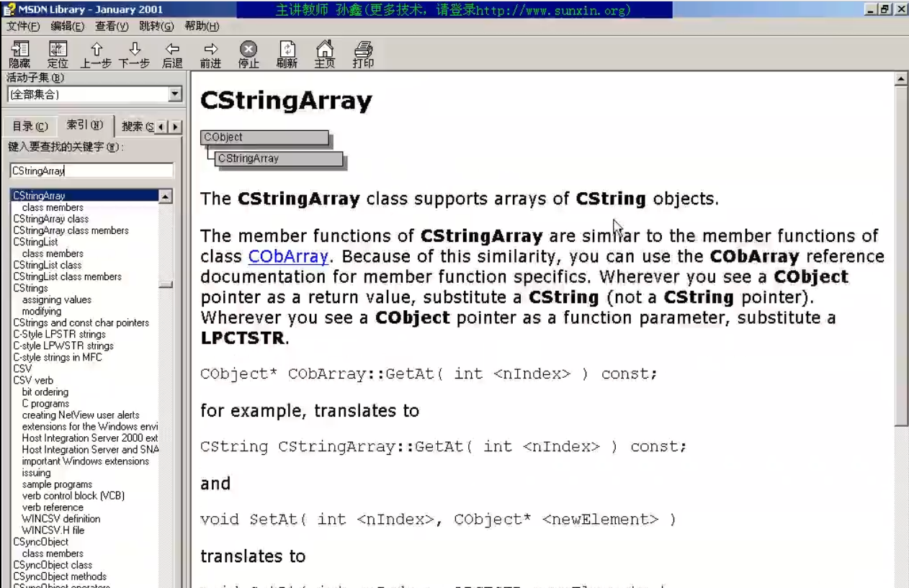Viewport: 909px width, 588px height.
Task: Click CStringArray box in hierarchy diagram
Action: (x=279, y=158)
